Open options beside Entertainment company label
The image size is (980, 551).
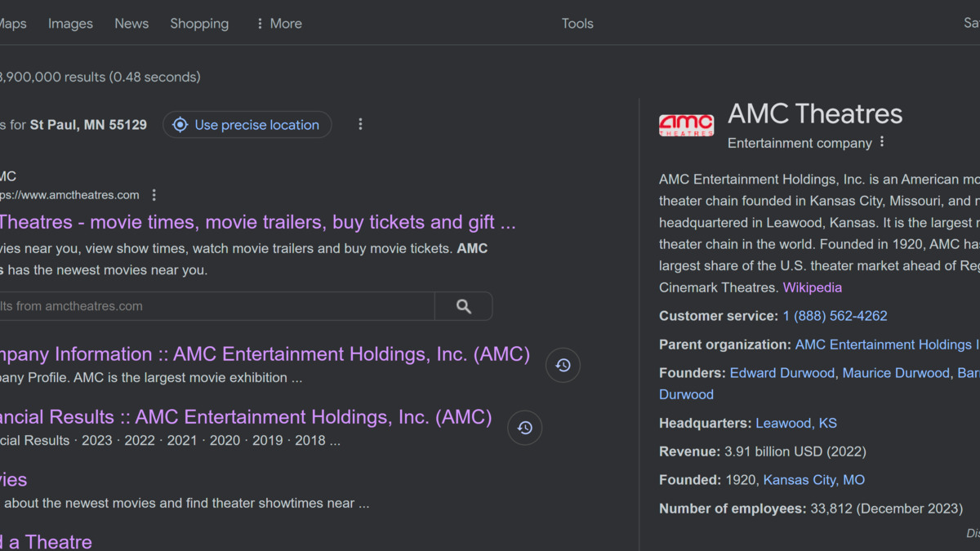tap(882, 142)
